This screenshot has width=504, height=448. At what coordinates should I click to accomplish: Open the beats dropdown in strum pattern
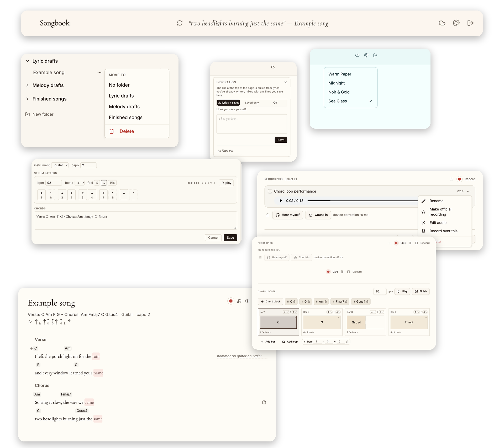coord(80,183)
